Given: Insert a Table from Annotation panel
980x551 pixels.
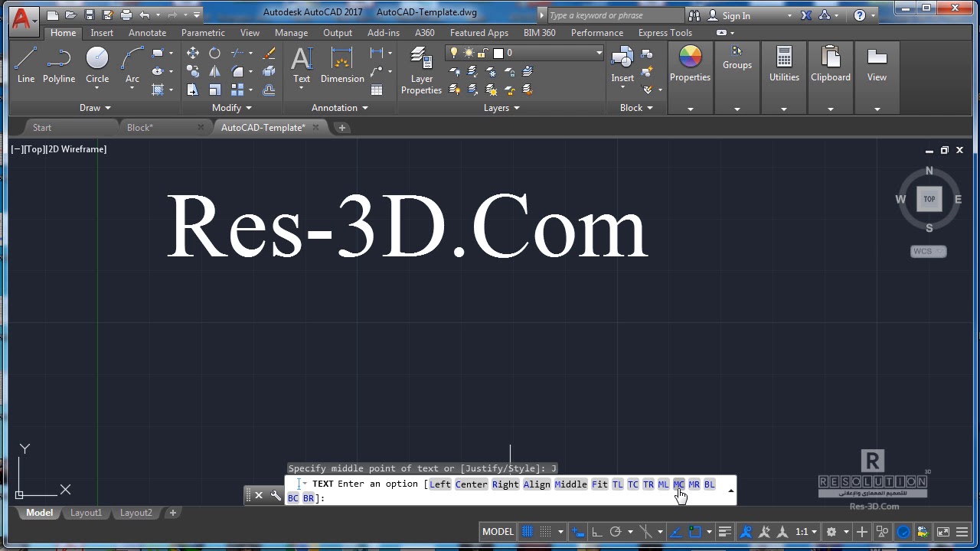Looking at the screenshot, I should click(376, 90).
